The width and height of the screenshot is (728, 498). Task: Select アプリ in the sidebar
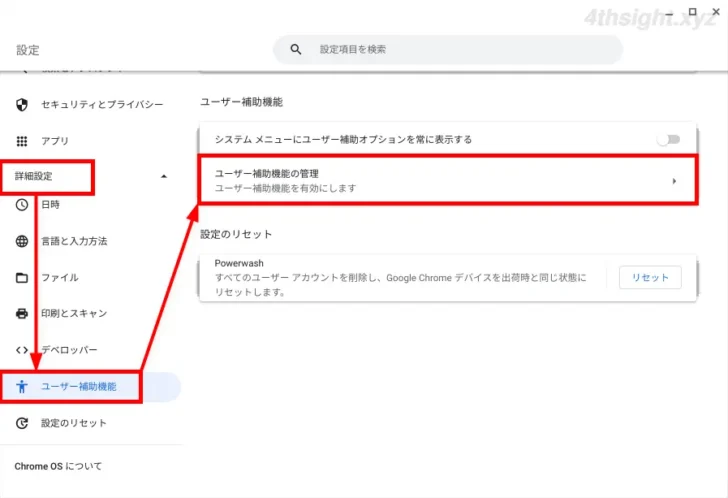(x=55, y=141)
